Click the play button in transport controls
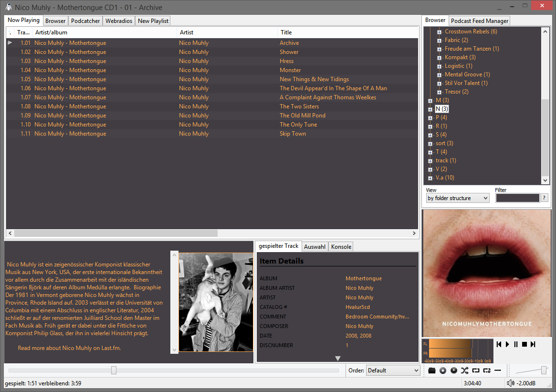556x392 pixels. [x=507, y=344]
